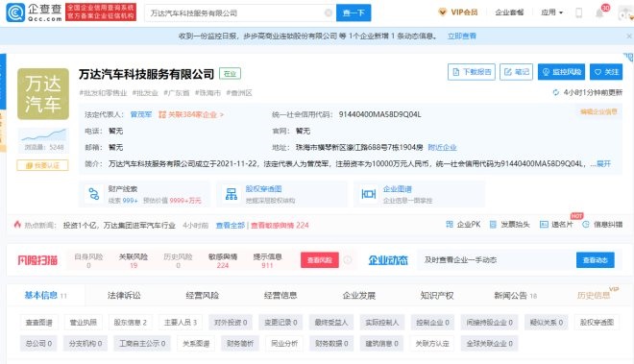
Task: Open the notification bell icon
Action: [x=599, y=12]
